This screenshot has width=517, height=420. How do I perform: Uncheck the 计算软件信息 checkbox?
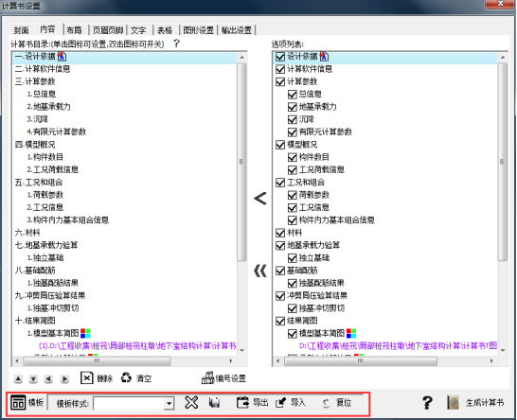(x=280, y=69)
